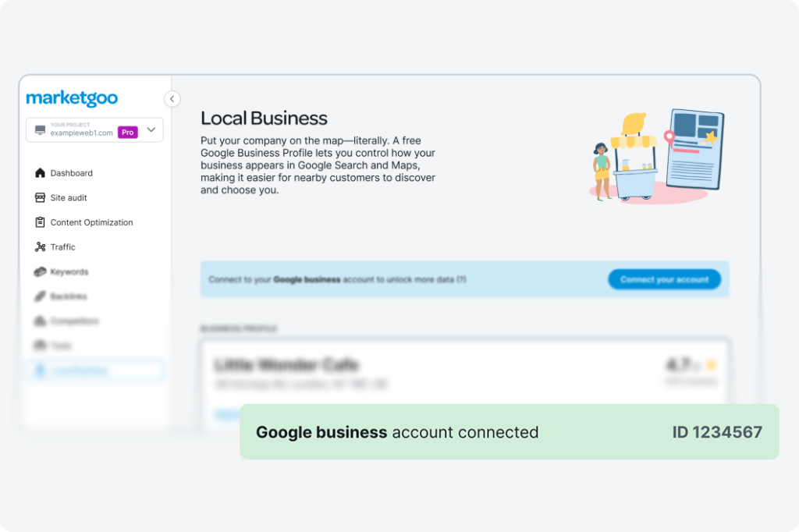Click the exampleweb1.com project name

81,133
